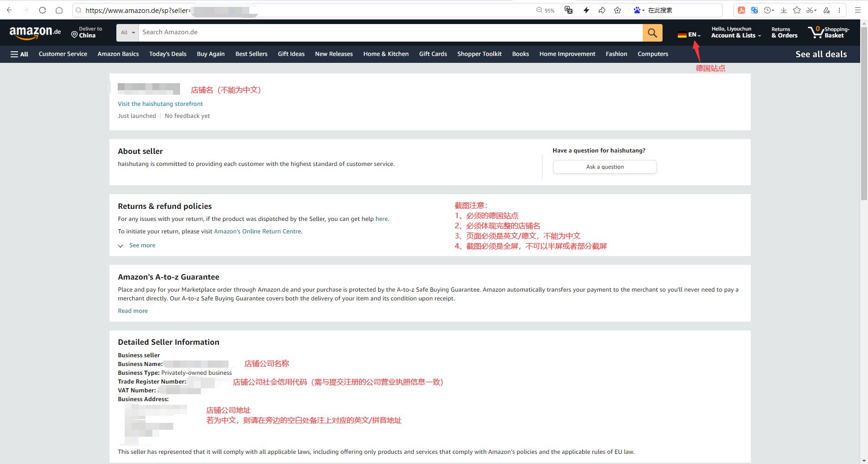Screen dimensions: 868x464
Task: Click the share arrow icon in address bar
Action: 602,10
